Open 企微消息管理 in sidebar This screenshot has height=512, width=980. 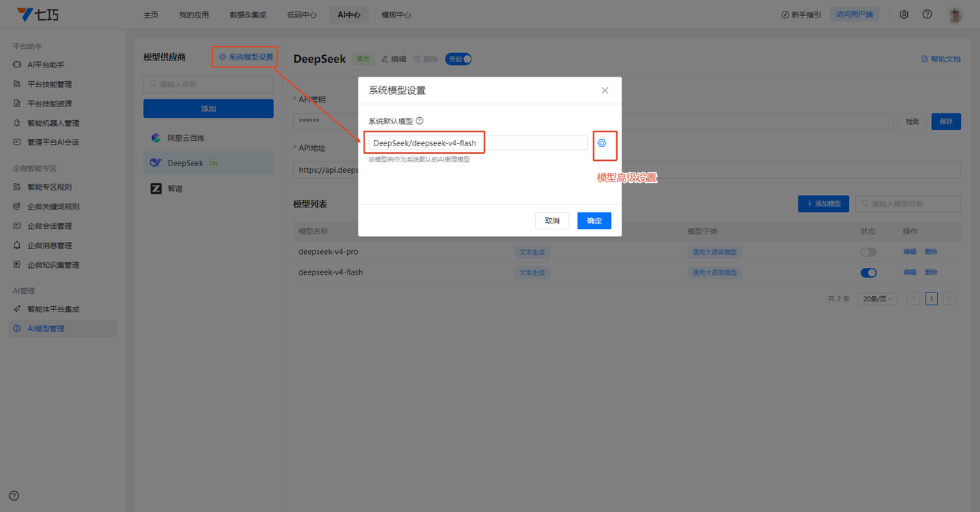[63, 246]
